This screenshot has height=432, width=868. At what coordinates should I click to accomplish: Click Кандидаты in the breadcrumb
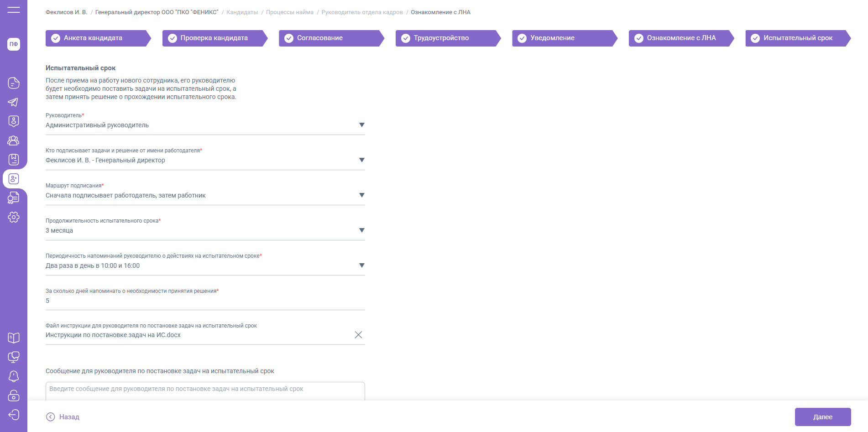[x=242, y=12]
